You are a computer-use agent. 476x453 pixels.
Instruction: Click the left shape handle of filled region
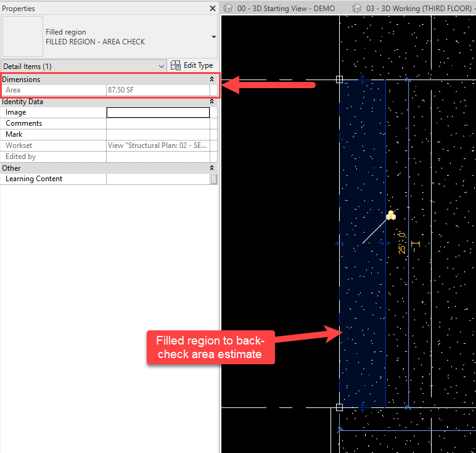tap(339, 243)
